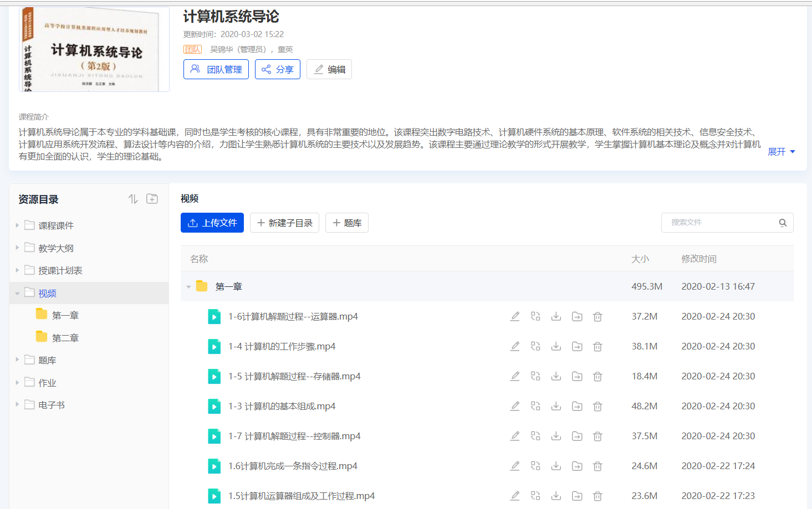
Task: Rename the 1-6 运算器 video using pencil icon
Action: 515,316
